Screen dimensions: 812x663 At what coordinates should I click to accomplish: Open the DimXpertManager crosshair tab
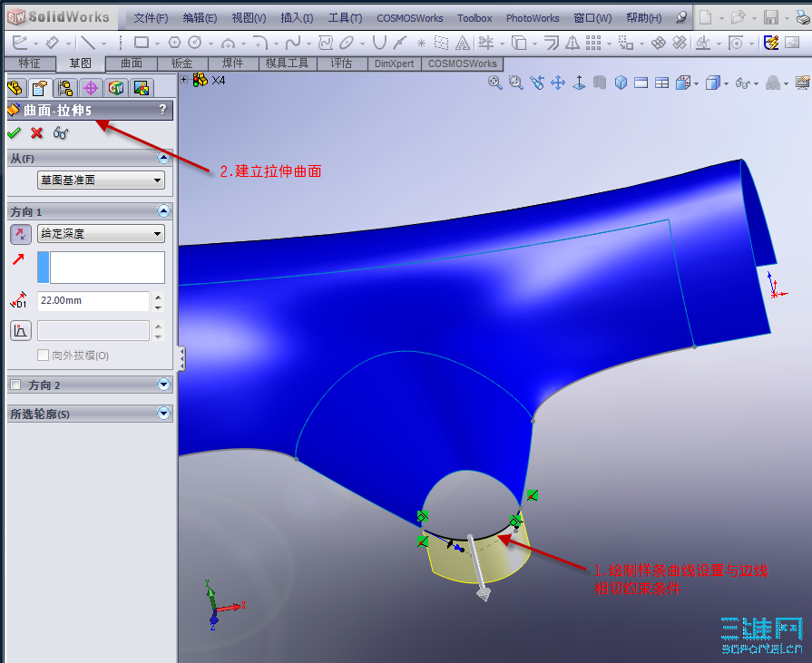click(91, 88)
